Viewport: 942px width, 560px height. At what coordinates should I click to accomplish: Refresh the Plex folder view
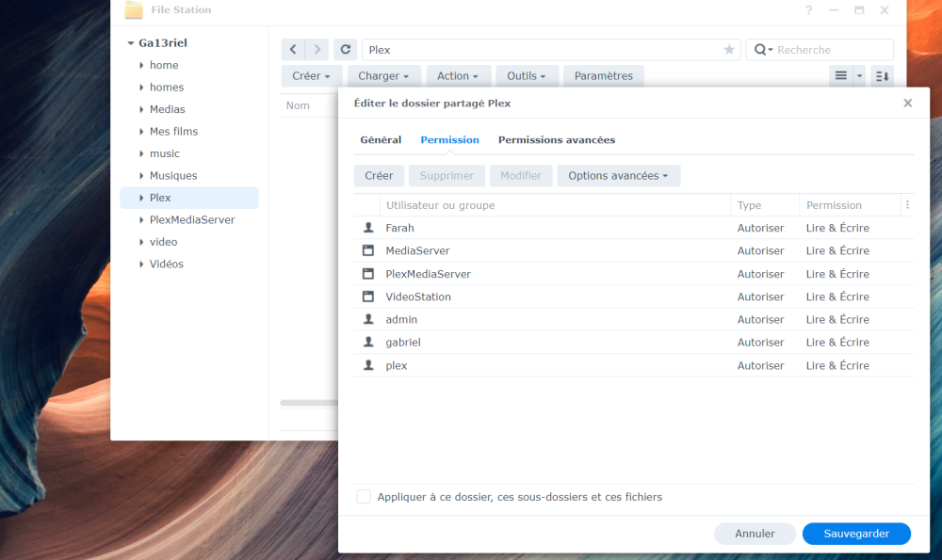[x=346, y=50]
